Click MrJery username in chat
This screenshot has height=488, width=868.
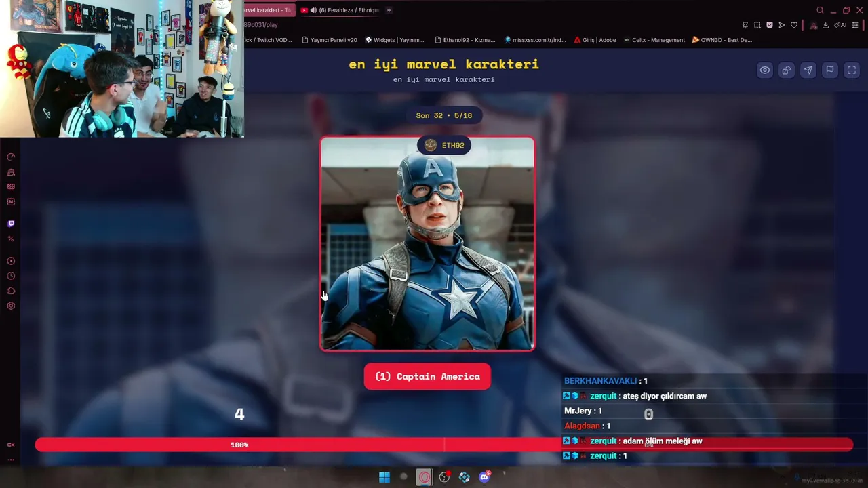pyautogui.click(x=578, y=411)
